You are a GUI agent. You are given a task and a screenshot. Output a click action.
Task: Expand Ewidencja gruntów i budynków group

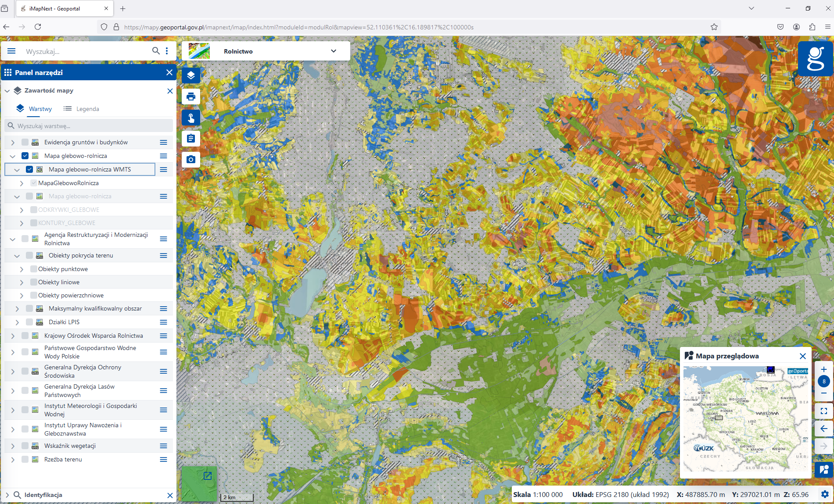point(13,143)
